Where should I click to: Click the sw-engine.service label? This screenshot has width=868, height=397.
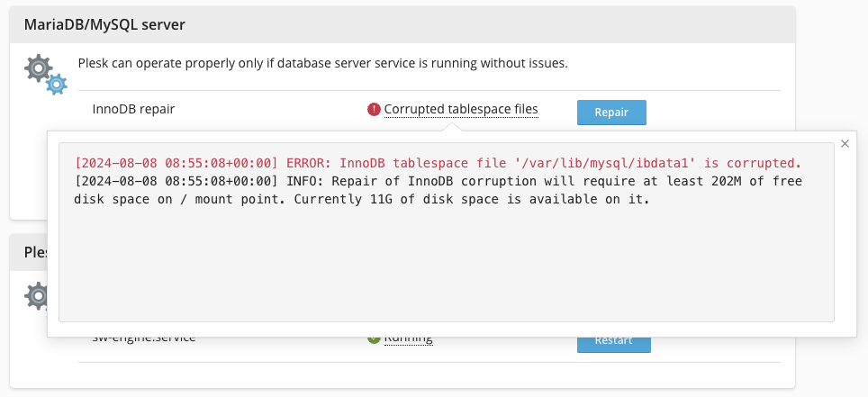click(x=144, y=339)
